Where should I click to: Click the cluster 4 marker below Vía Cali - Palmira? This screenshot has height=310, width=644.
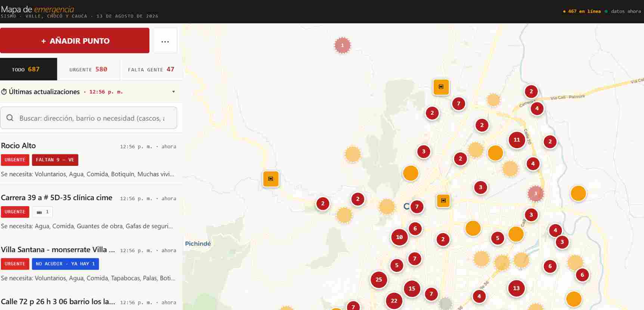(537, 109)
